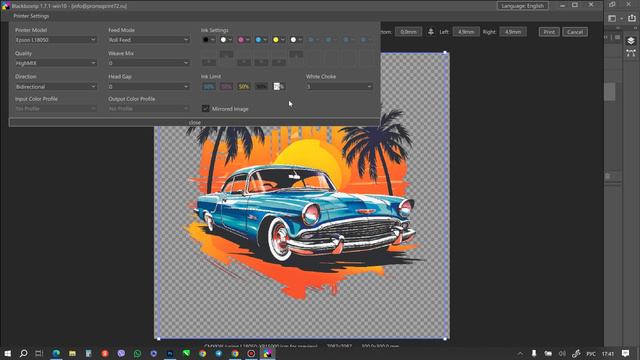Open the White Choke dropdown
This screenshot has height=360, width=640.
tap(340, 87)
